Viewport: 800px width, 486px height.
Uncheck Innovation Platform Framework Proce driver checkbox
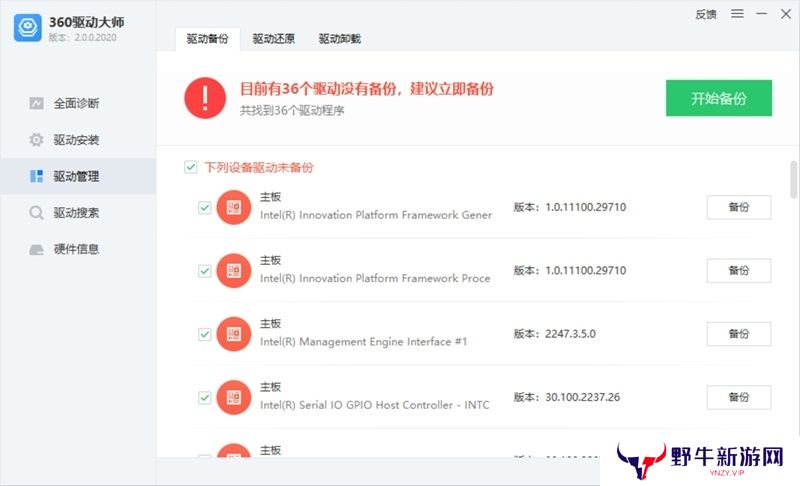(x=205, y=271)
